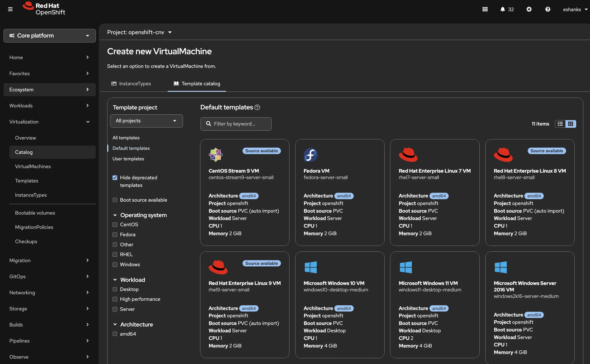Uncheck Hide deprecated templates
Viewport: 590px width, 364px height.
tap(115, 178)
